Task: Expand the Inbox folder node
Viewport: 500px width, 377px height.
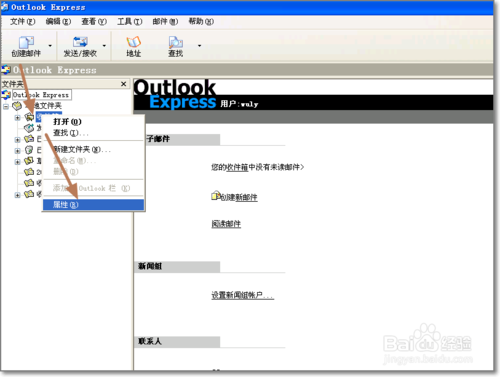Action: tap(17, 118)
